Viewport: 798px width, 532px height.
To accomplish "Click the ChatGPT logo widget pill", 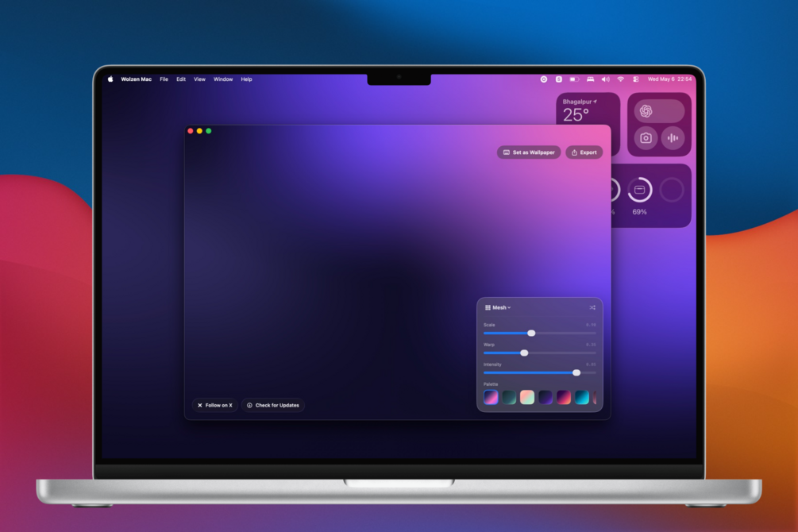I will click(x=659, y=111).
